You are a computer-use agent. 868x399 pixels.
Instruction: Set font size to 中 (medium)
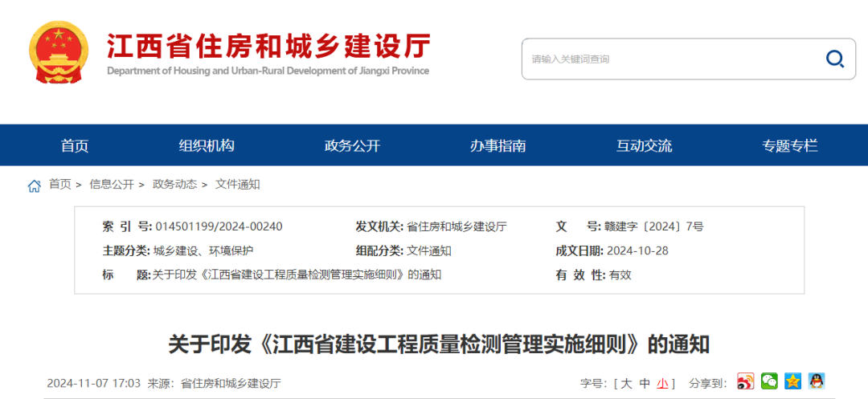(645, 384)
